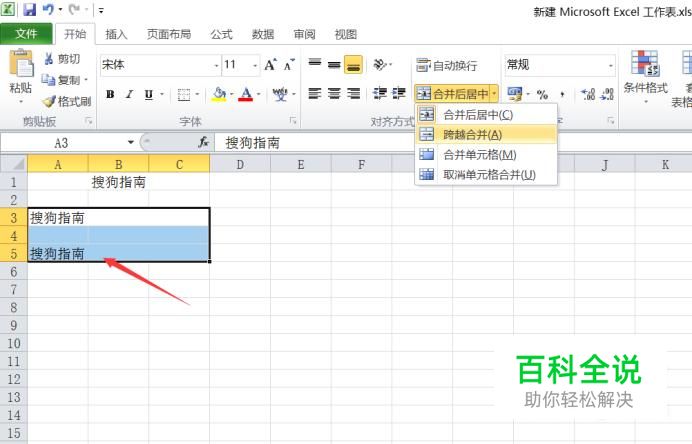Click the decrease decimal icon
Image resolution: width=692 pixels, height=444 pixels.
pyautogui.click(x=608, y=94)
